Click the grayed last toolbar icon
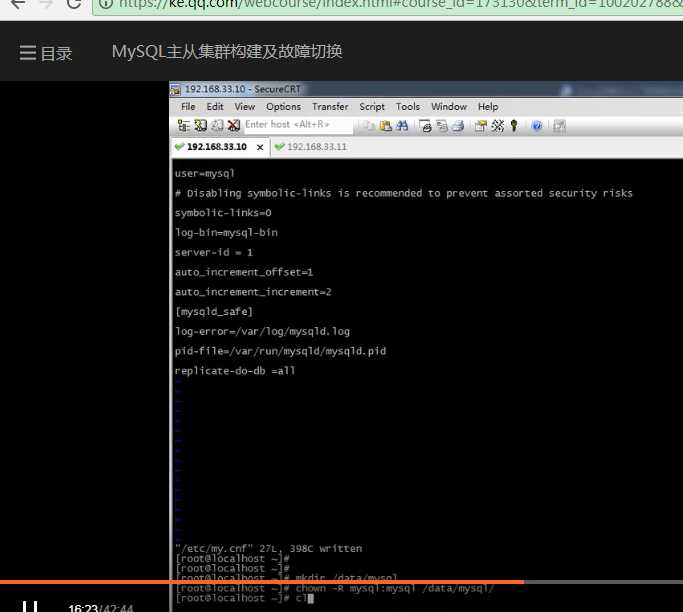Image resolution: width=683 pixels, height=612 pixels. (559, 126)
